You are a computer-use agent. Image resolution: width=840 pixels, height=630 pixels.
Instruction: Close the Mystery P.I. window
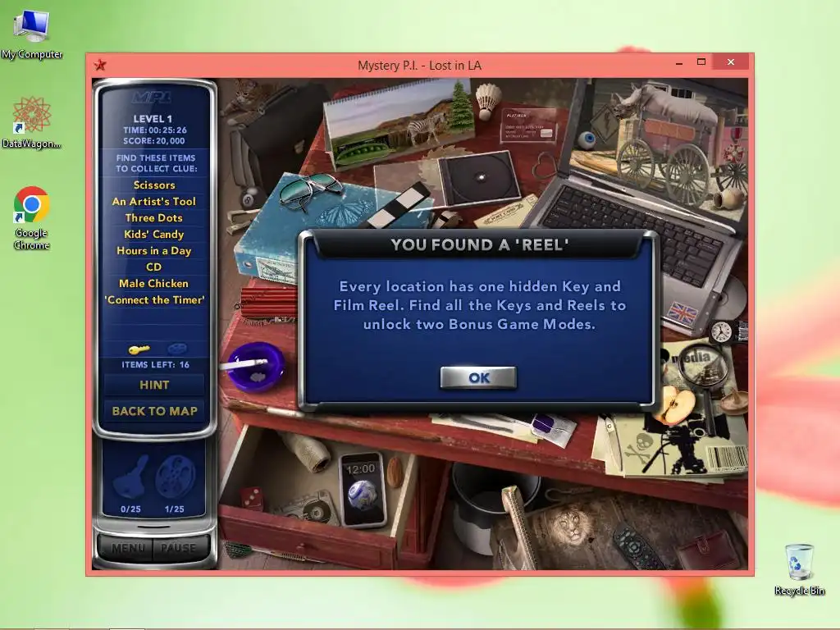731,62
